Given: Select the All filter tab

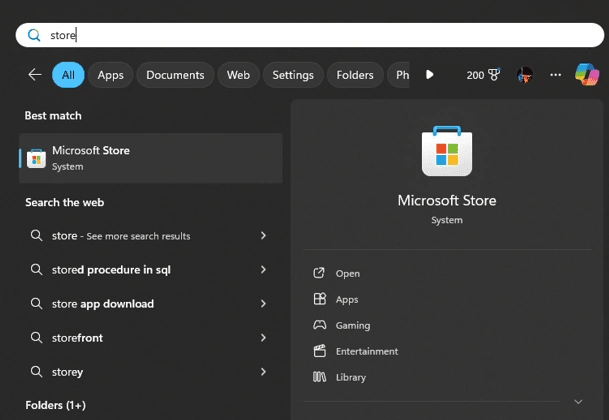Looking at the screenshot, I should click(68, 75).
